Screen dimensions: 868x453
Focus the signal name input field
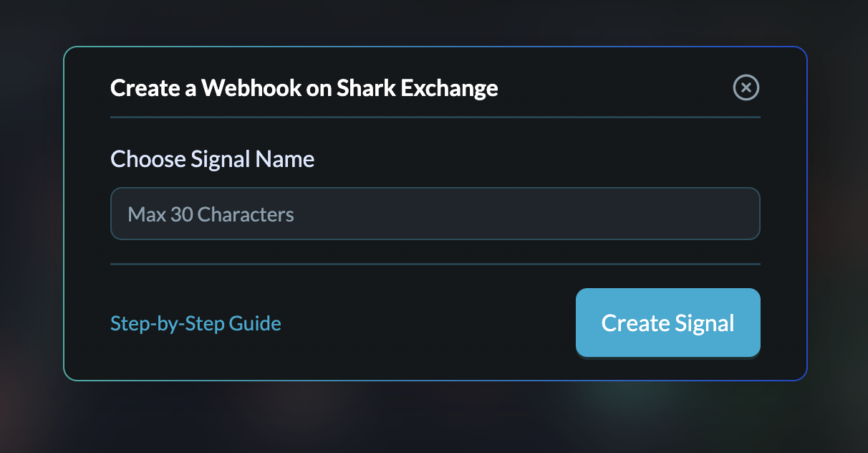[435, 214]
